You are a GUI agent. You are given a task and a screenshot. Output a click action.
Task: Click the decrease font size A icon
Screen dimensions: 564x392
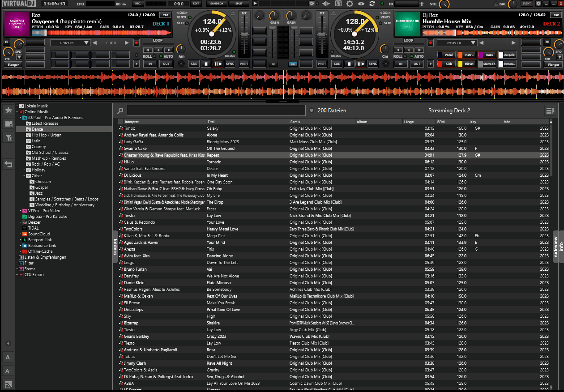click(8, 357)
